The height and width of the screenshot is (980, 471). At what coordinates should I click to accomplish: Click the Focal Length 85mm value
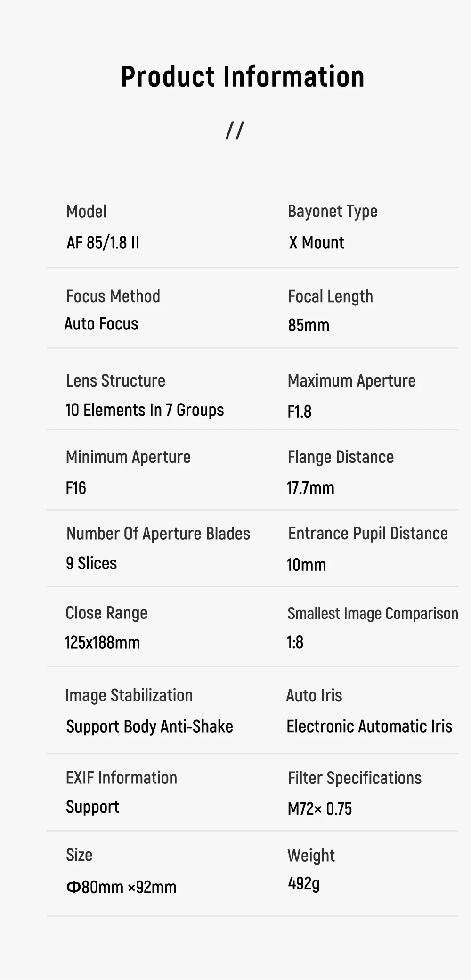[309, 325]
